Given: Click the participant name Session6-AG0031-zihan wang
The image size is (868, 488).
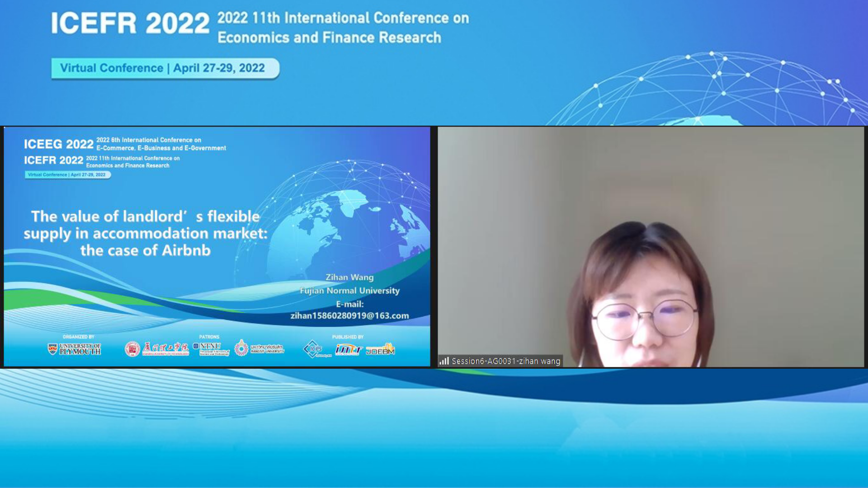Looking at the screenshot, I should [x=506, y=361].
